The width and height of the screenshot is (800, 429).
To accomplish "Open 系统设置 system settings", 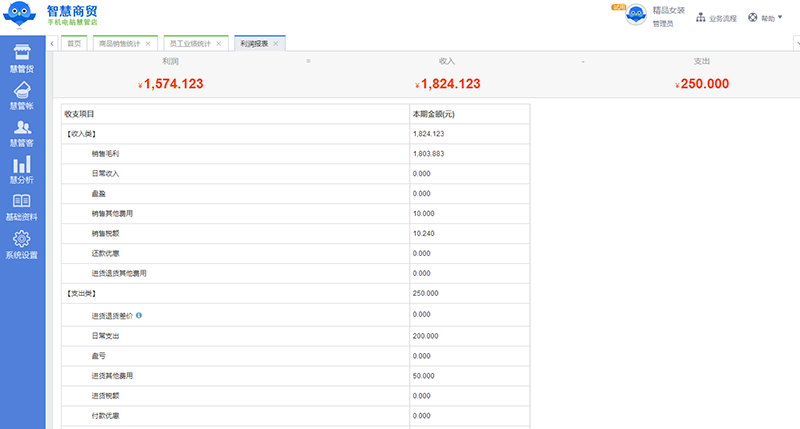I will [22, 245].
